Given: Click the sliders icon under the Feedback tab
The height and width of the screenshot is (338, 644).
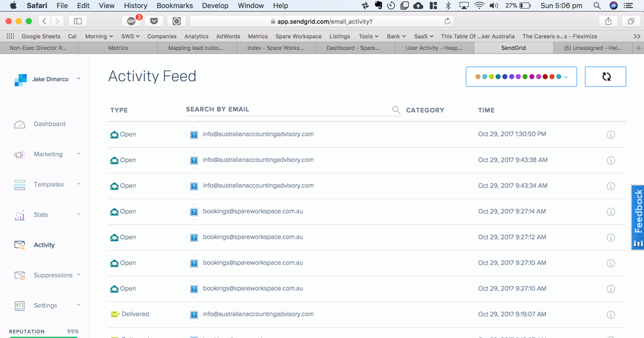Looking at the screenshot, I should coord(638,243).
